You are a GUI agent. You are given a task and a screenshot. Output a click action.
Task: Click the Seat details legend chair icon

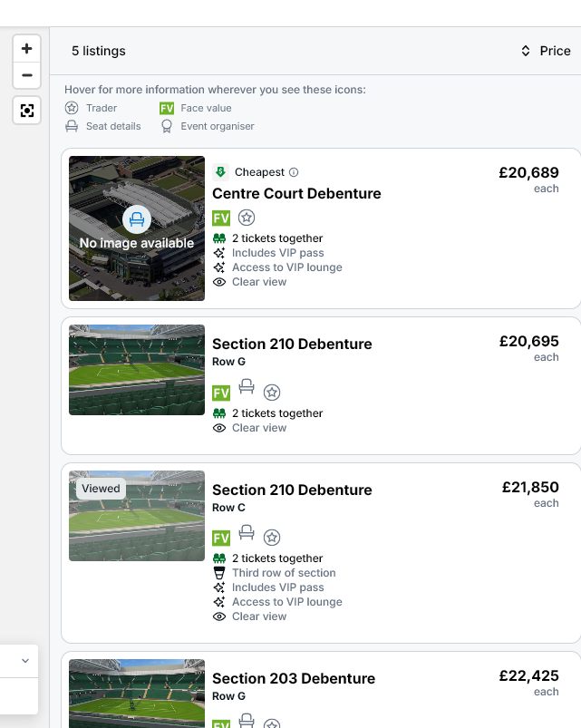click(x=72, y=126)
